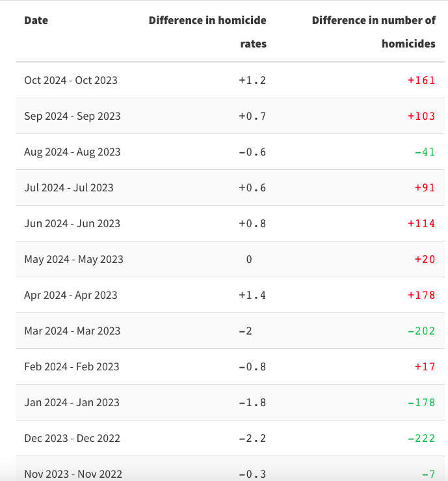Image resolution: width=448 pixels, height=481 pixels.
Task: Select the Jul 2024 - Jul 2023 row
Action: click(x=230, y=187)
